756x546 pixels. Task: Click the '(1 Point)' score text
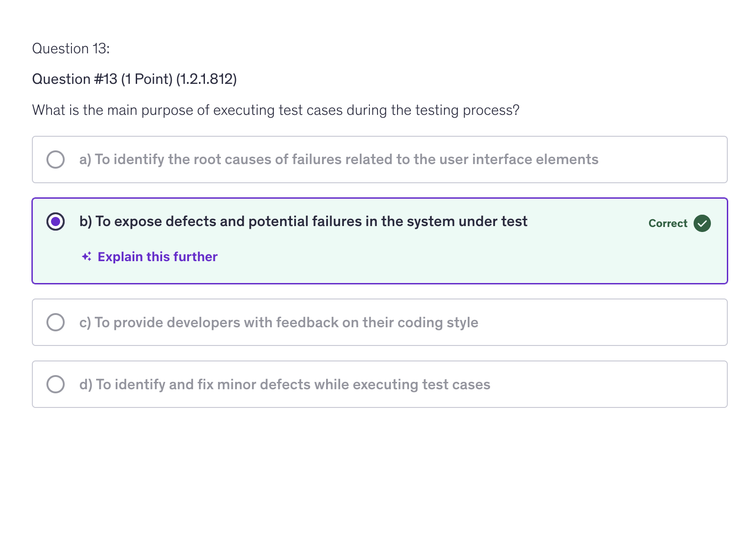pyautogui.click(x=147, y=79)
